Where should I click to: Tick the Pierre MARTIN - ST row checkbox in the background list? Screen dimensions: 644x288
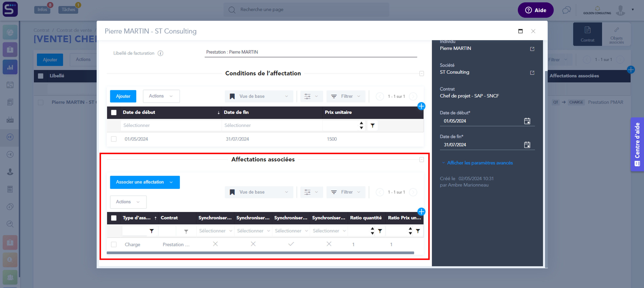(41, 102)
